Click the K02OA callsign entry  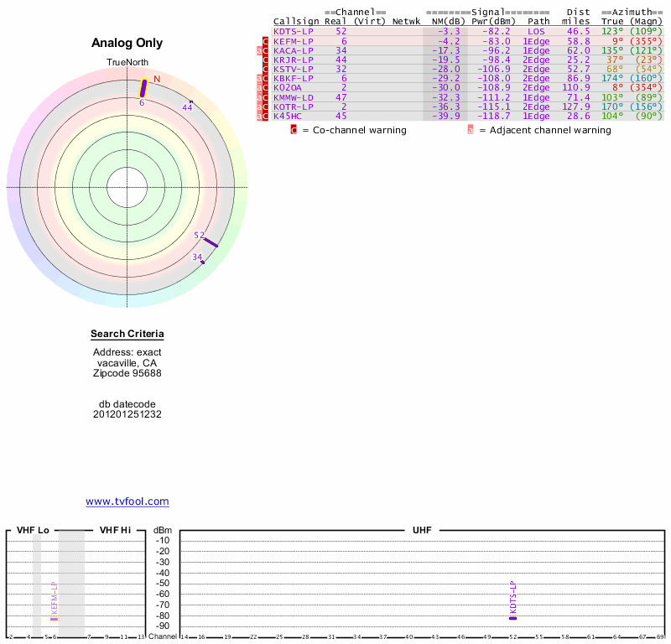click(x=287, y=87)
